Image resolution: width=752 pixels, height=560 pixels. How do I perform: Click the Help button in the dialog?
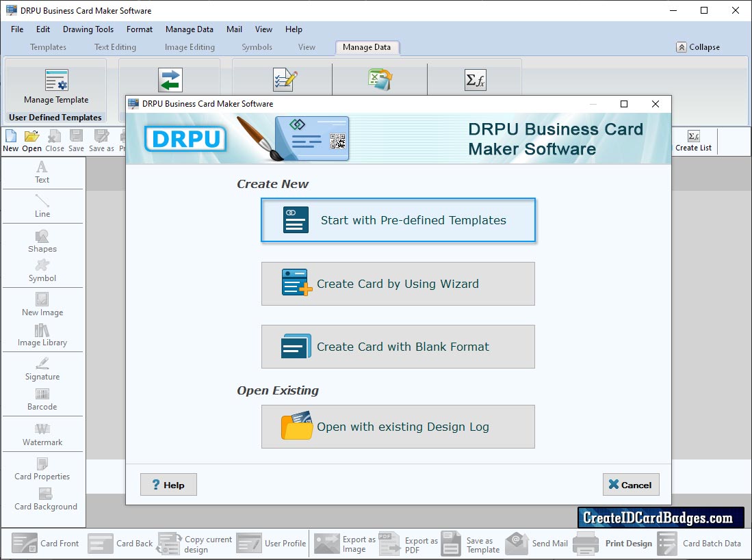[x=168, y=485]
